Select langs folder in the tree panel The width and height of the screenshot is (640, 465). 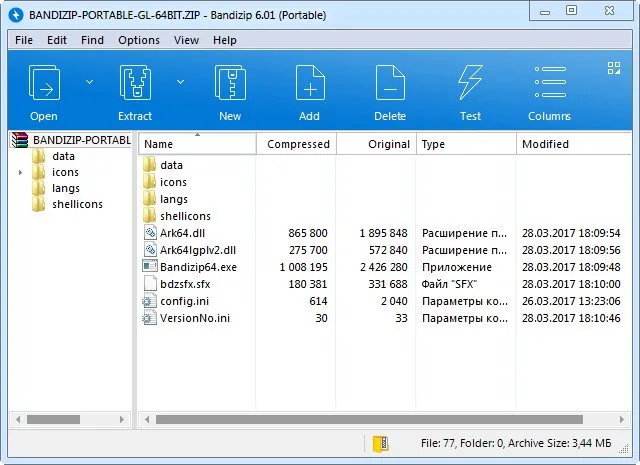click(66, 188)
